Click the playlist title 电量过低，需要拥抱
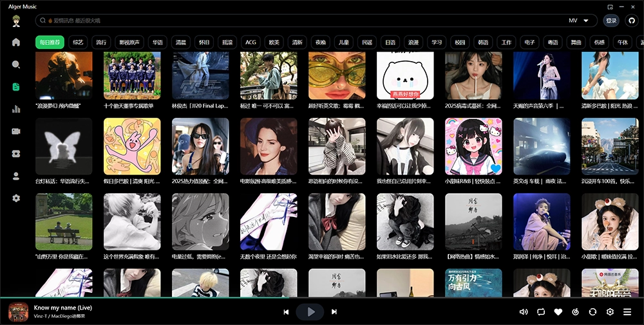 [x=199, y=257]
